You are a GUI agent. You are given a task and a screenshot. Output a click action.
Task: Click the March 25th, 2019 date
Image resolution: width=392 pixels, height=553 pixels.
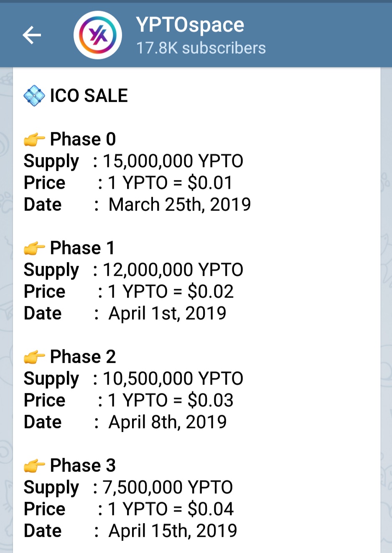pos(180,205)
